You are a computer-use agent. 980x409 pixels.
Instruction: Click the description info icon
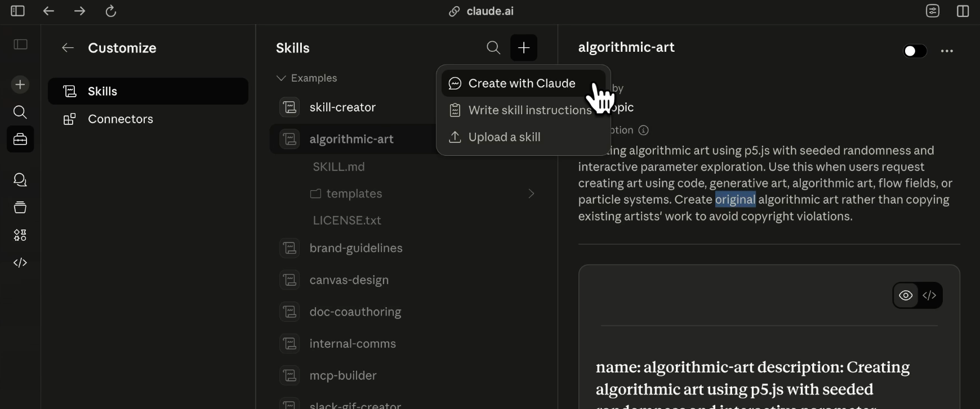tap(644, 131)
